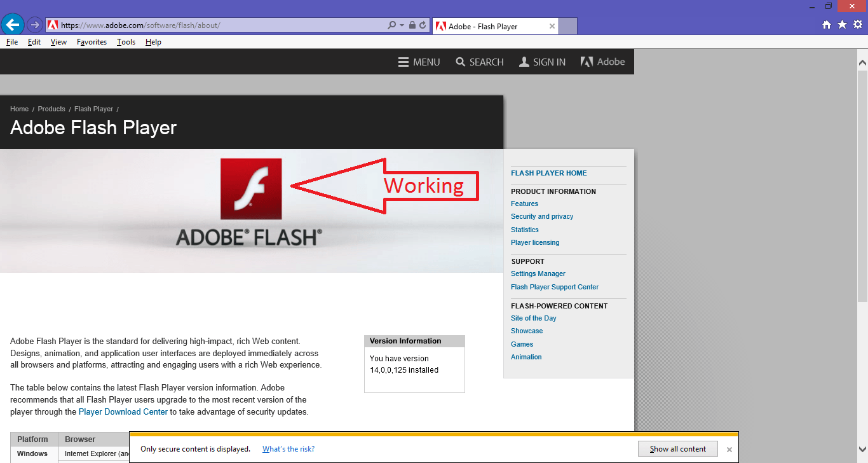
Task: Click the address bar URL field
Action: click(216, 25)
